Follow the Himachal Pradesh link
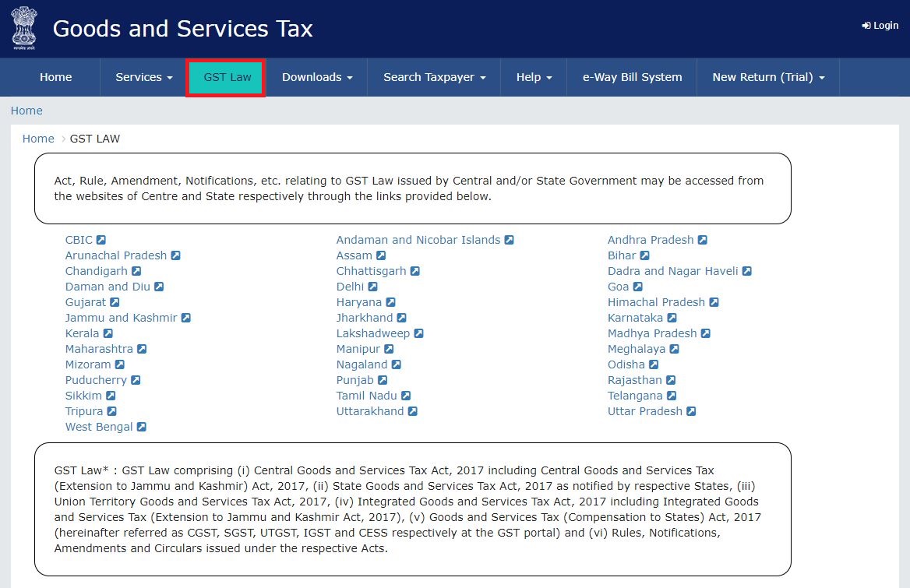910x588 pixels. (657, 301)
